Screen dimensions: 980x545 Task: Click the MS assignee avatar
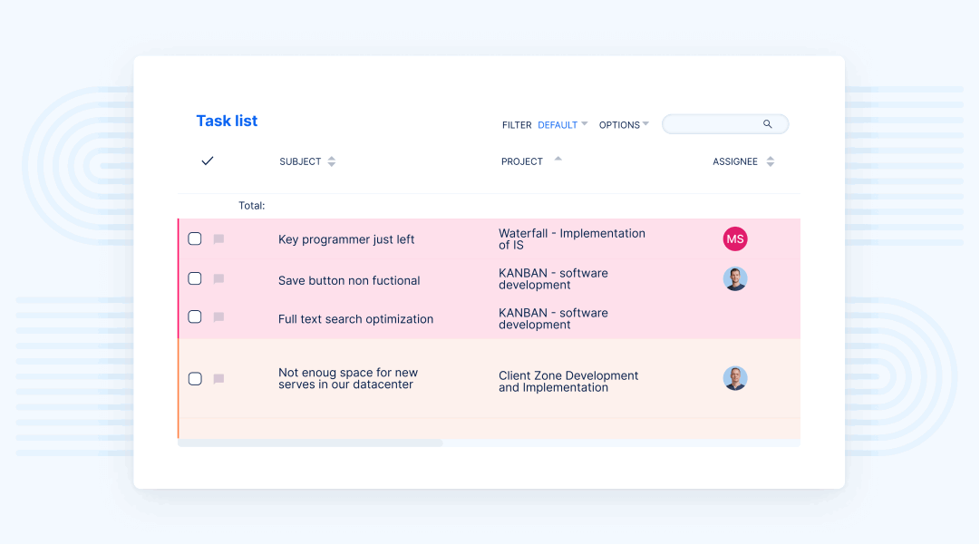(x=734, y=239)
